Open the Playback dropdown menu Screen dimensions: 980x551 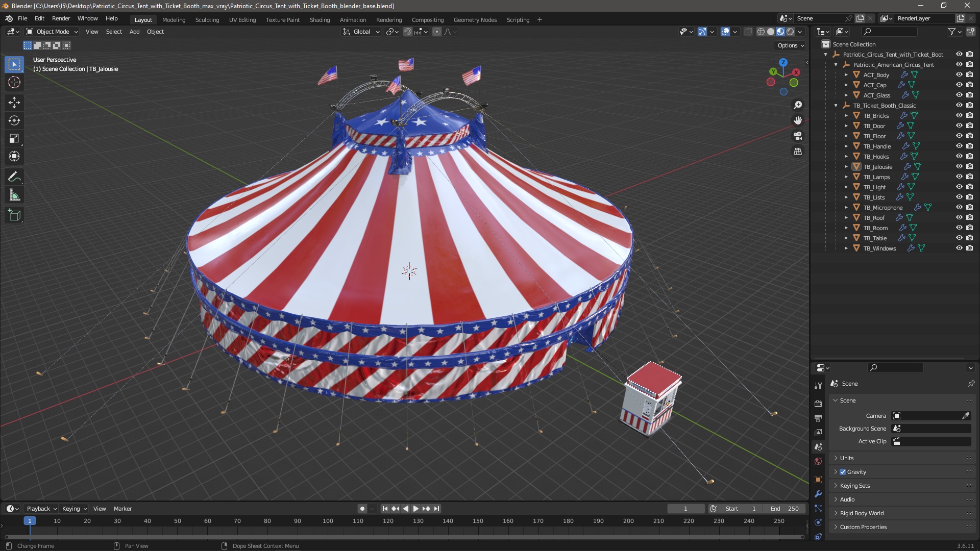(41, 509)
